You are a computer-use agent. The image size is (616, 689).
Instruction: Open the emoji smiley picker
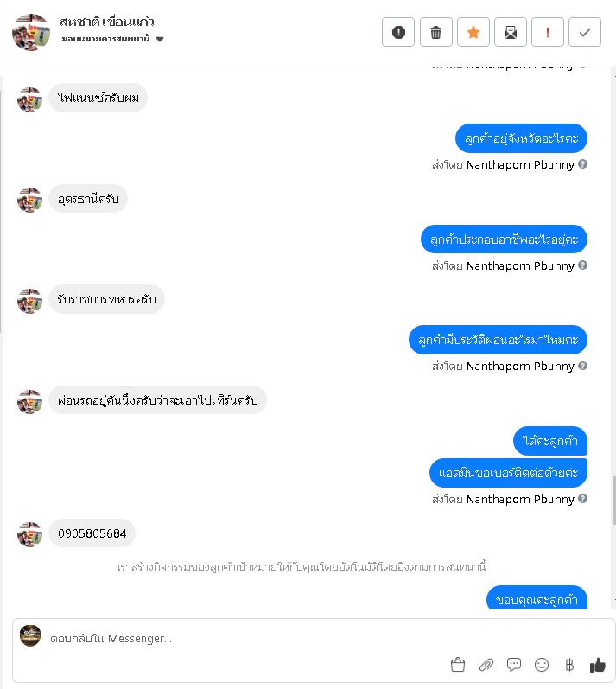click(x=542, y=665)
